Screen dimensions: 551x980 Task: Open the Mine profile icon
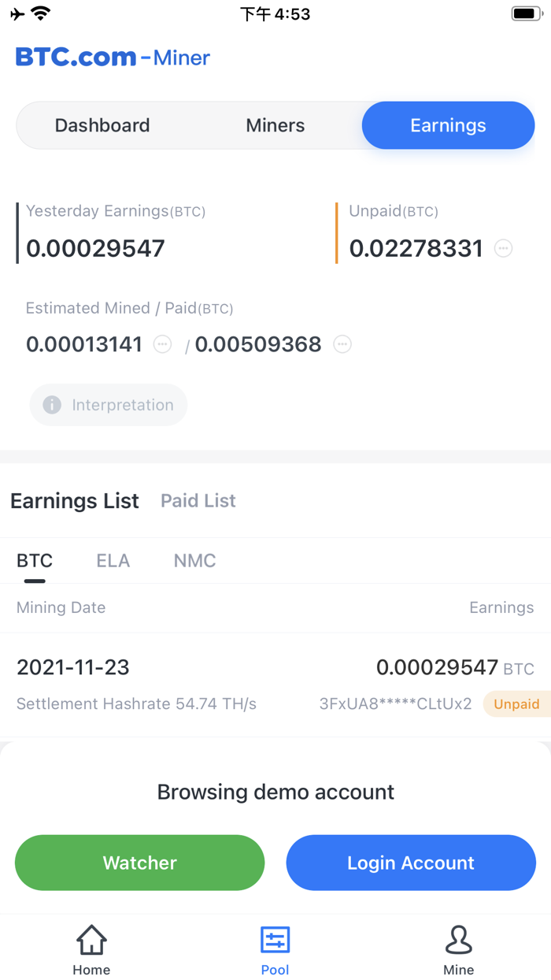(x=459, y=940)
